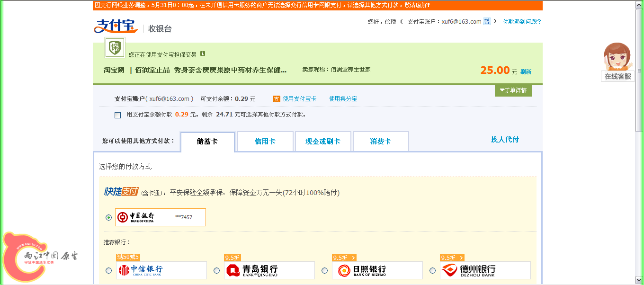The image size is (644, 285).
Task: Click account email xuf6@163.com in header
Action: [461, 22]
